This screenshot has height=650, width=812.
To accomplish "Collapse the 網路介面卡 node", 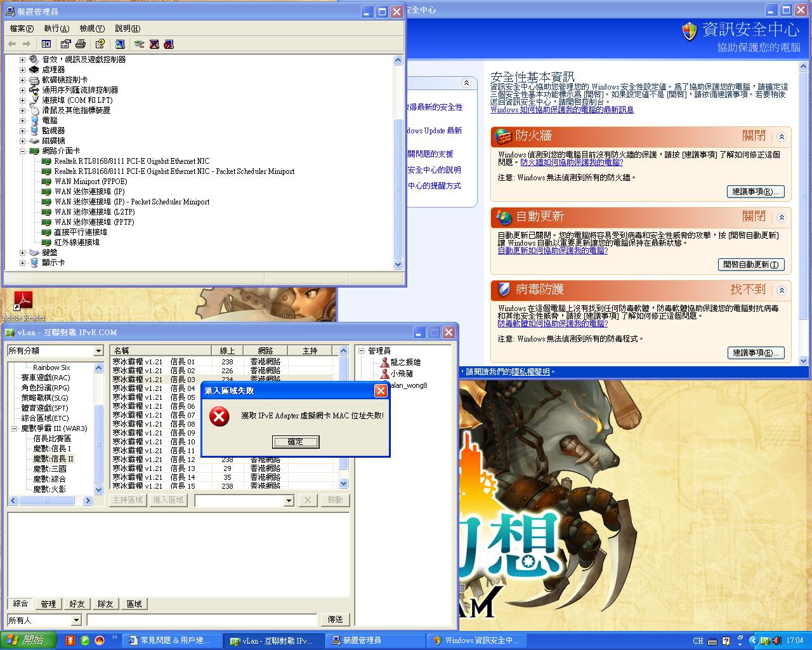I will click(23, 150).
